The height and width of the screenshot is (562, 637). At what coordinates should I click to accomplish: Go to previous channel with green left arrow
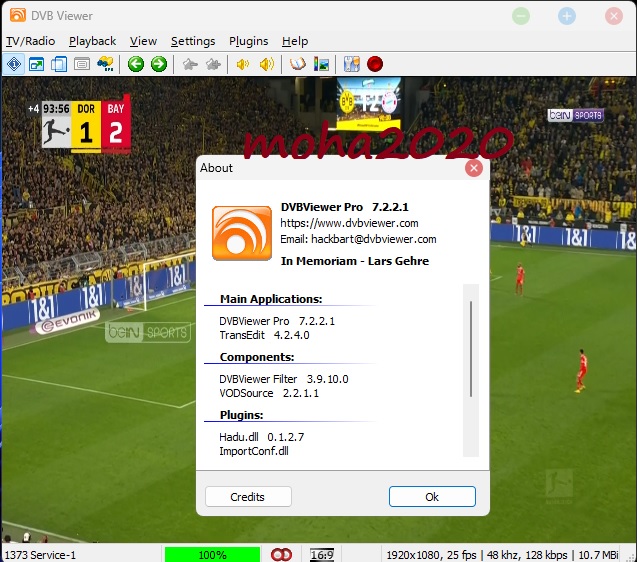pyautogui.click(x=136, y=64)
